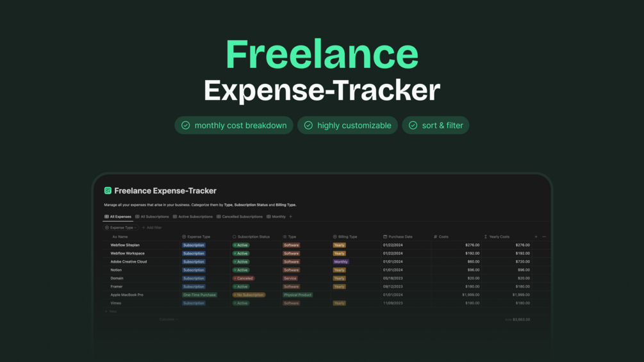This screenshot has height=362, width=644.
Task: Click the Name column header
Action: click(120, 237)
